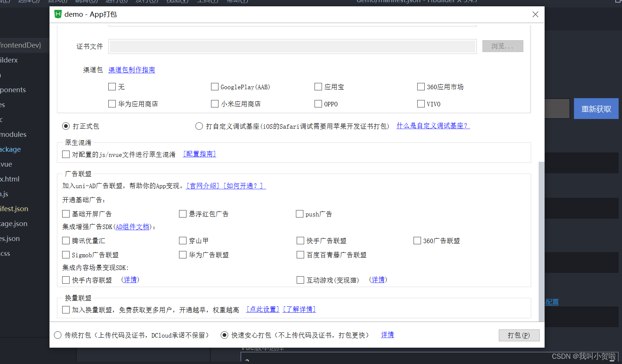Click the 打包(P) button

click(519, 335)
